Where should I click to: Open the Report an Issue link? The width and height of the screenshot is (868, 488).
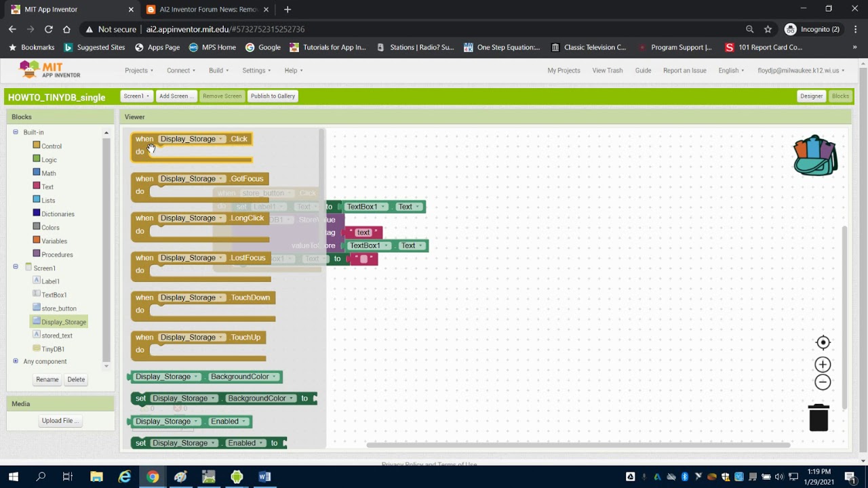tap(684, 70)
